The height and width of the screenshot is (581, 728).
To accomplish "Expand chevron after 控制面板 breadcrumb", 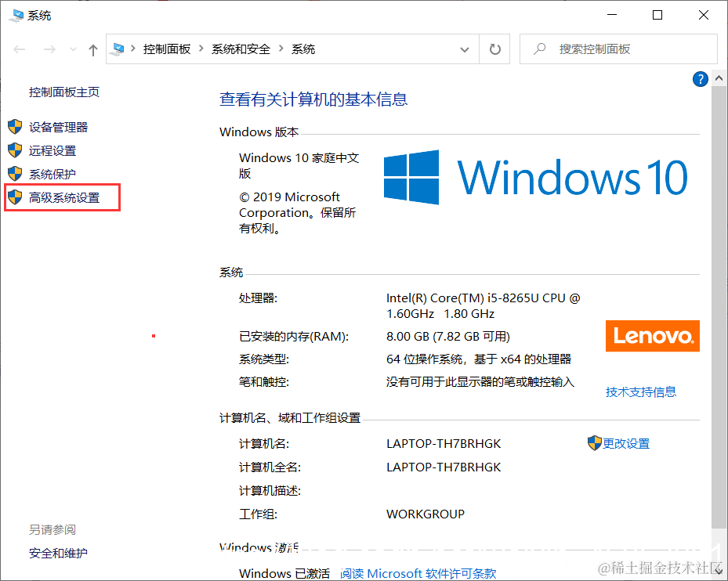I will pyautogui.click(x=201, y=49).
